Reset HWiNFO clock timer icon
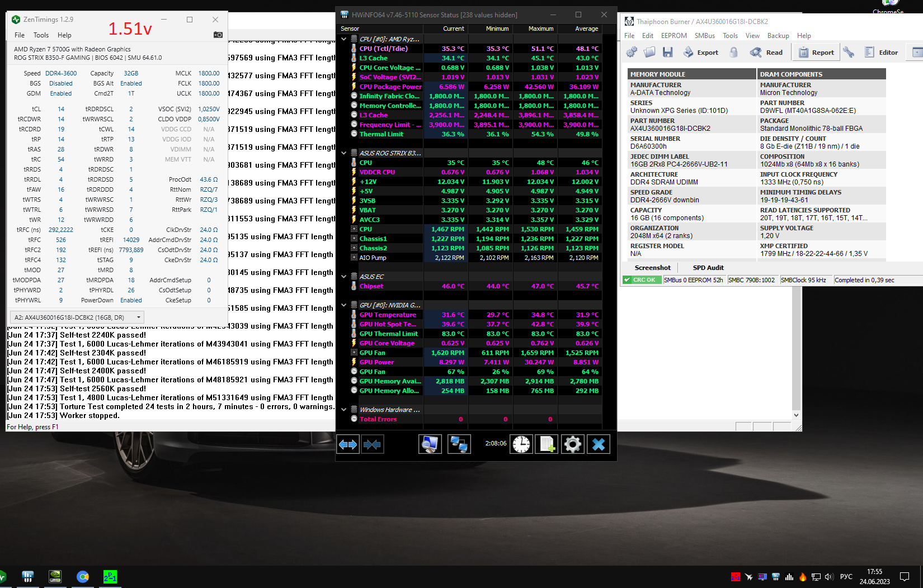 [521, 444]
